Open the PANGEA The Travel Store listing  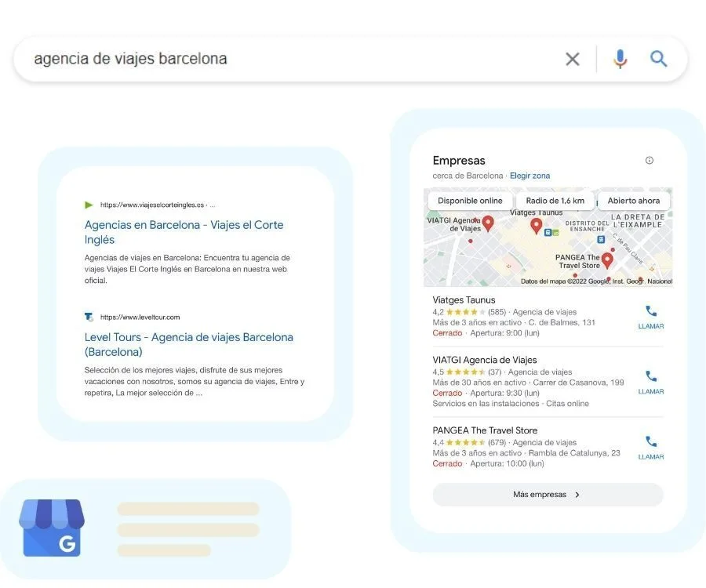[x=485, y=430]
